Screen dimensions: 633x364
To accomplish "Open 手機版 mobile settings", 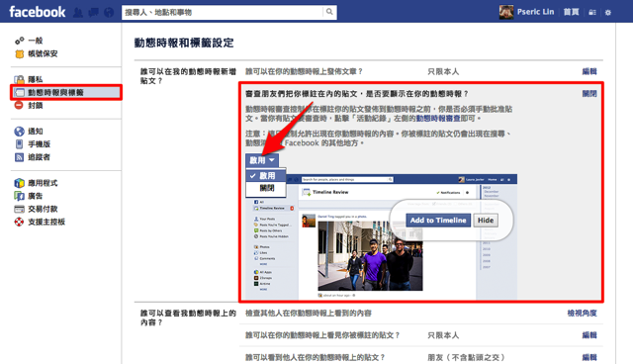I will point(40,144).
